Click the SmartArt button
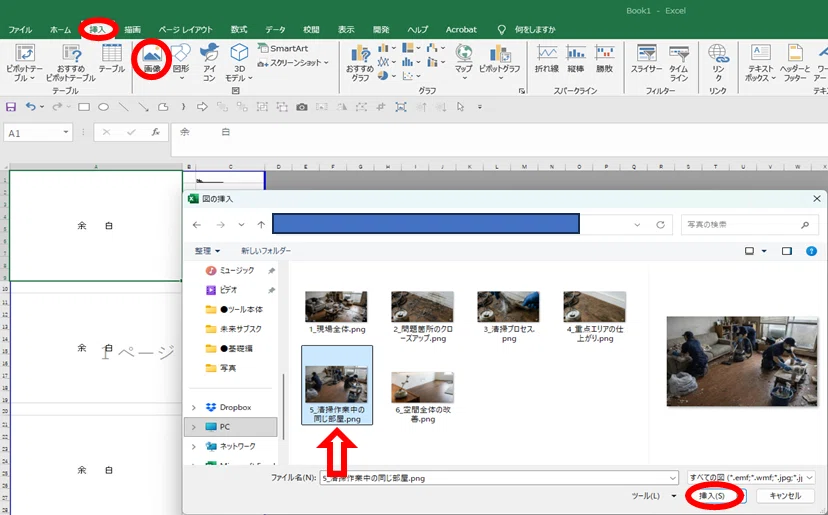 tap(283, 48)
